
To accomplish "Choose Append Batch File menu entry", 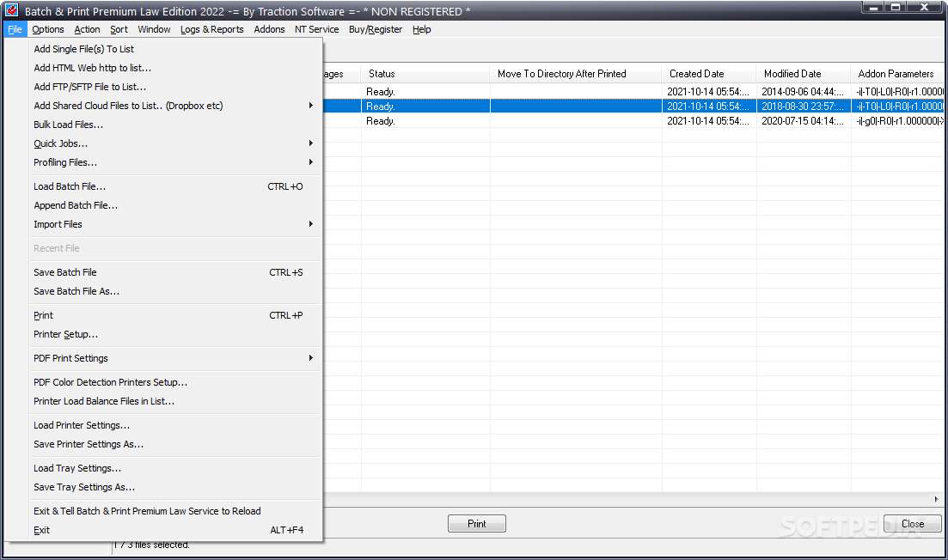I will tap(175, 204).
